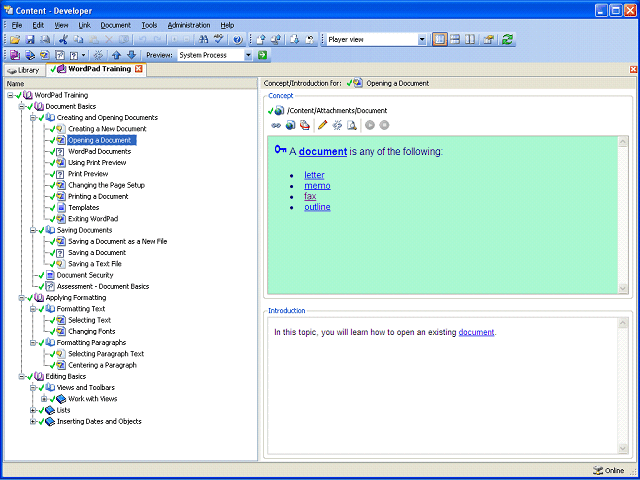This screenshot has width=640, height=480.
Task: Click the Preview magnifier icon in Concept
Action: pyautogui.click(x=351, y=125)
